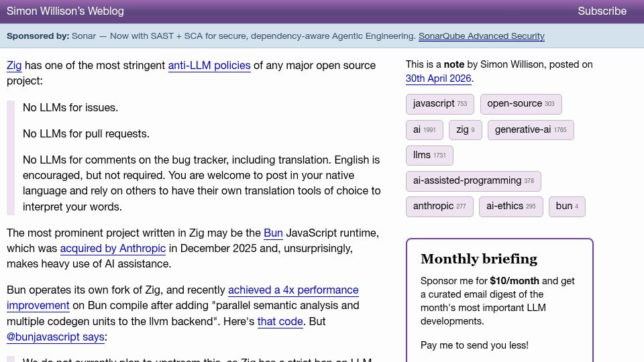Select the zig tag
Screen dimensions: 644x362
(466, 129)
